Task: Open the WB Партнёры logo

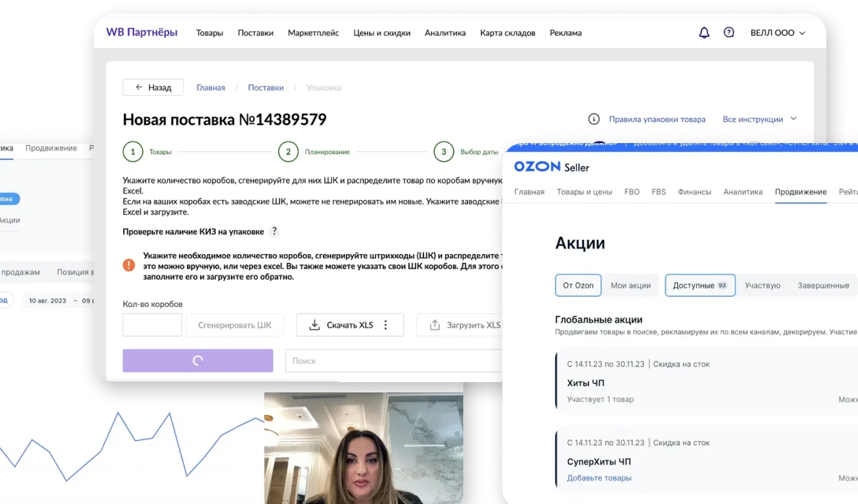Action: (x=142, y=32)
